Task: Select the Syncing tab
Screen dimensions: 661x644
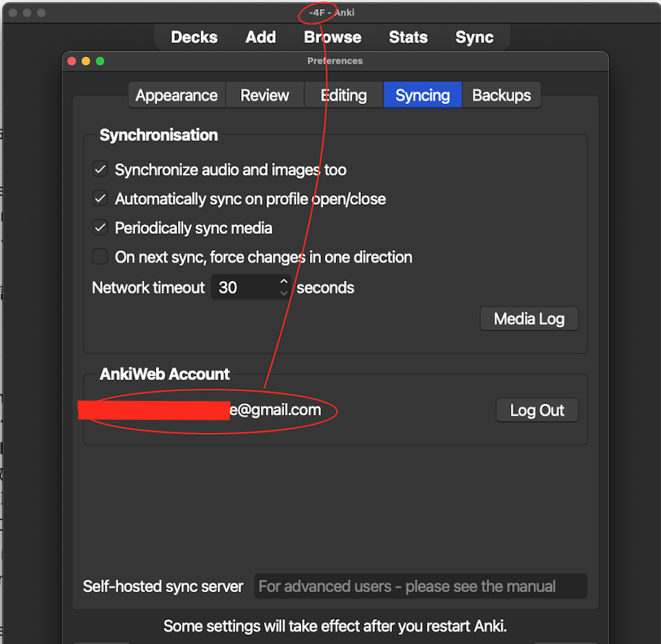Action: 422,96
